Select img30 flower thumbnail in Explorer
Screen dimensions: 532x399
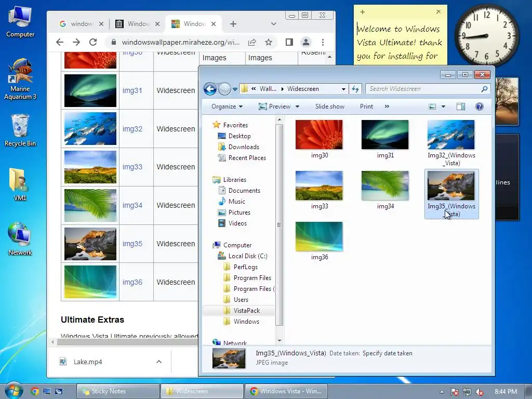point(319,135)
